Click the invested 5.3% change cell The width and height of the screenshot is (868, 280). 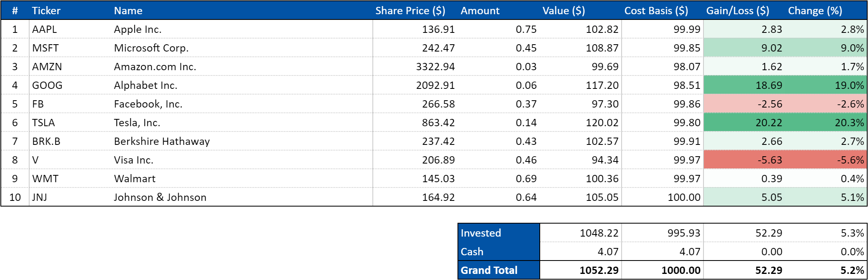click(x=826, y=233)
